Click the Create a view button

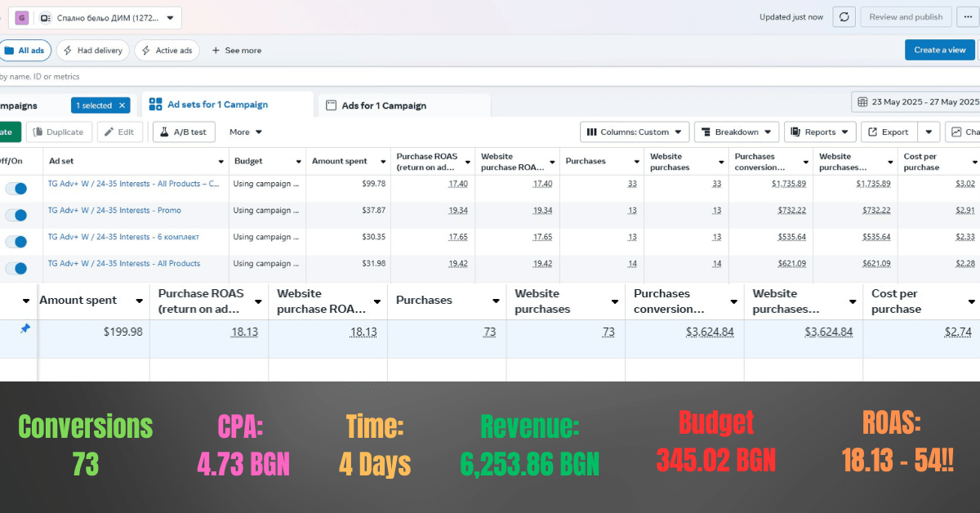(x=940, y=50)
